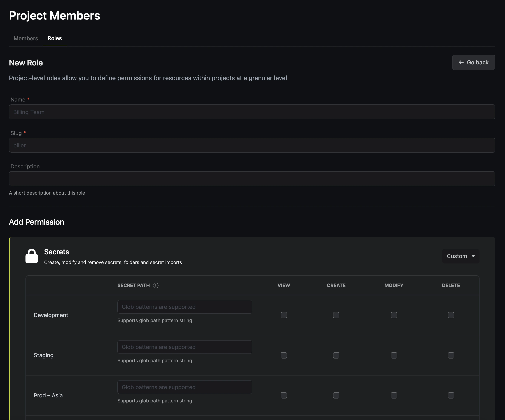Click the 'Add Permission' heading
Viewport: 505px width, 420px height.
pos(37,222)
